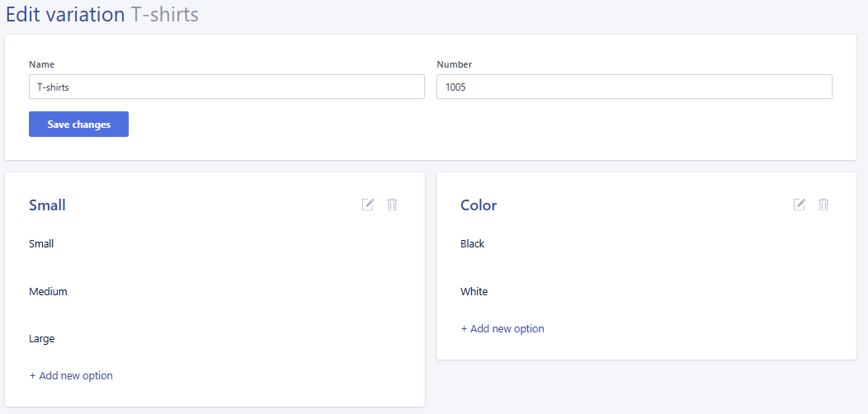Focus the Name field containing T-shirts
Viewport: 868px width, 414px height.
pos(226,87)
